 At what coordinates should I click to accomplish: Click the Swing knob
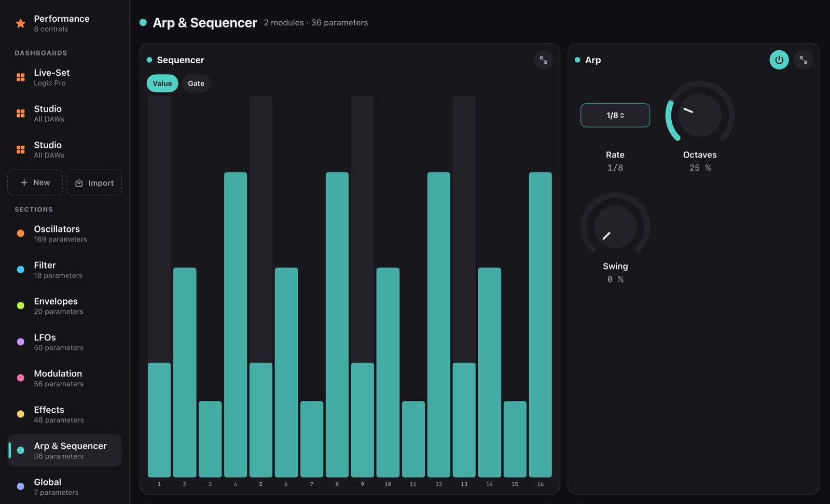click(x=615, y=227)
